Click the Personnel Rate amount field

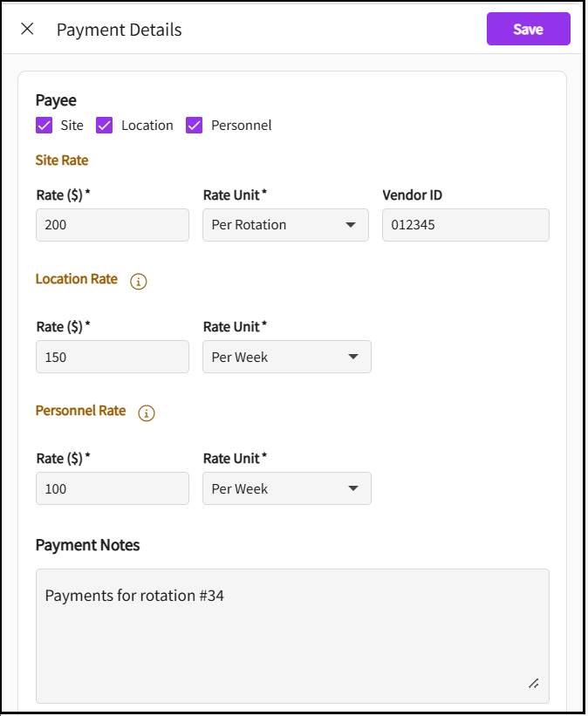[112, 488]
